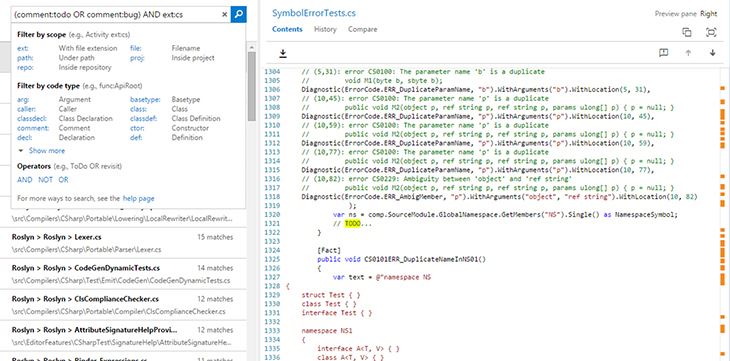Click the annotation comment icon in the toolbar
Image resolution: width=730 pixels, height=361 pixels.
click(x=663, y=53)
